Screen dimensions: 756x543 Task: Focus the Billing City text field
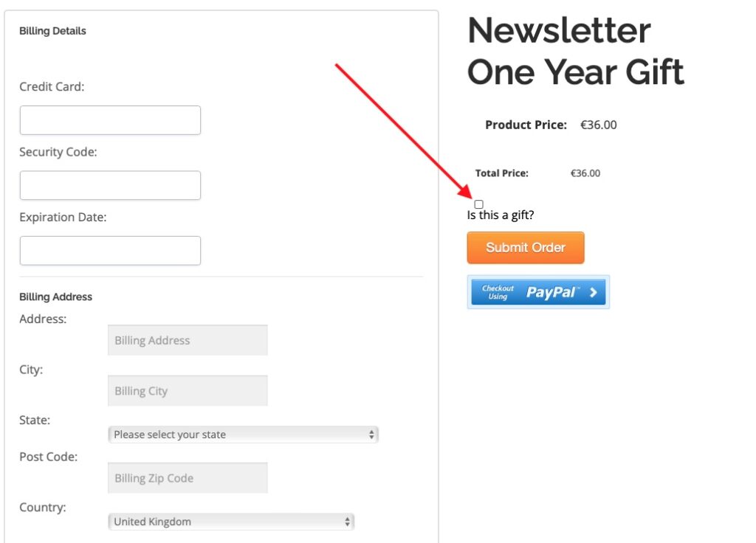[188, 391]
